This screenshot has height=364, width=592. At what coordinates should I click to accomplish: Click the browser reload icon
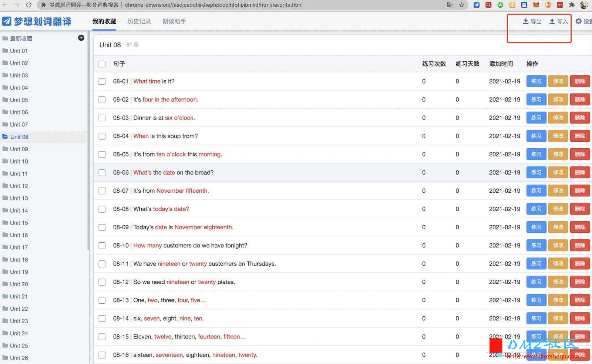click(29, 5)
